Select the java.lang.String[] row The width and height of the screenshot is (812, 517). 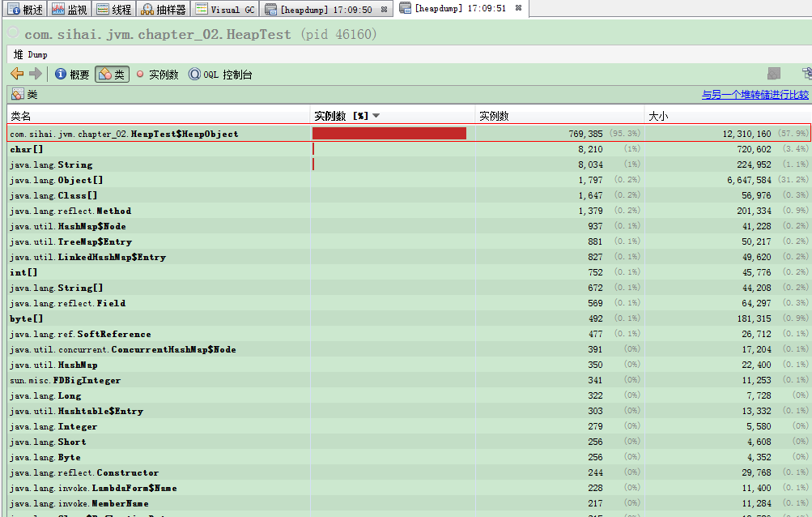[409, 288]
